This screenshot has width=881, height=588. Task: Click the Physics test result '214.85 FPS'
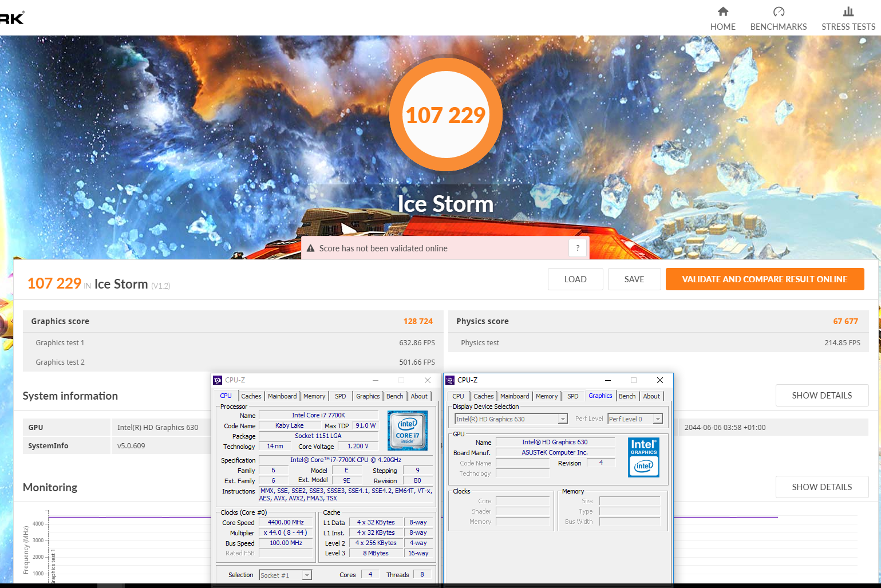[842, 343]
